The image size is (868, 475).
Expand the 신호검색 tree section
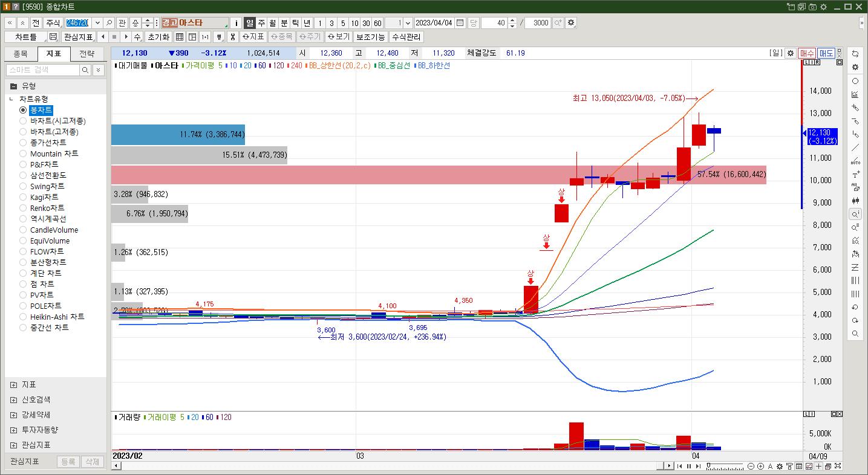[14, 399]
